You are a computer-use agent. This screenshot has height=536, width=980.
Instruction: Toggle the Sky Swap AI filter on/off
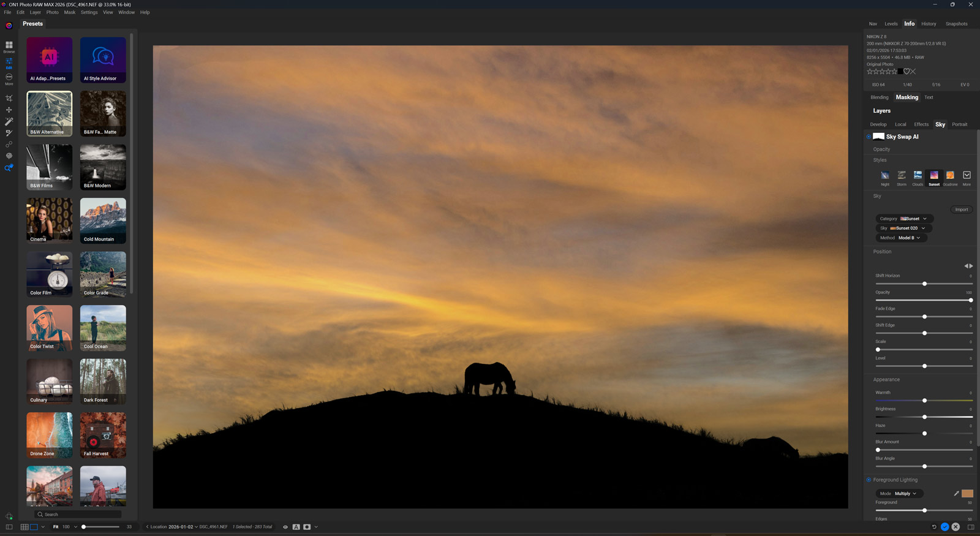click(869, 137)
